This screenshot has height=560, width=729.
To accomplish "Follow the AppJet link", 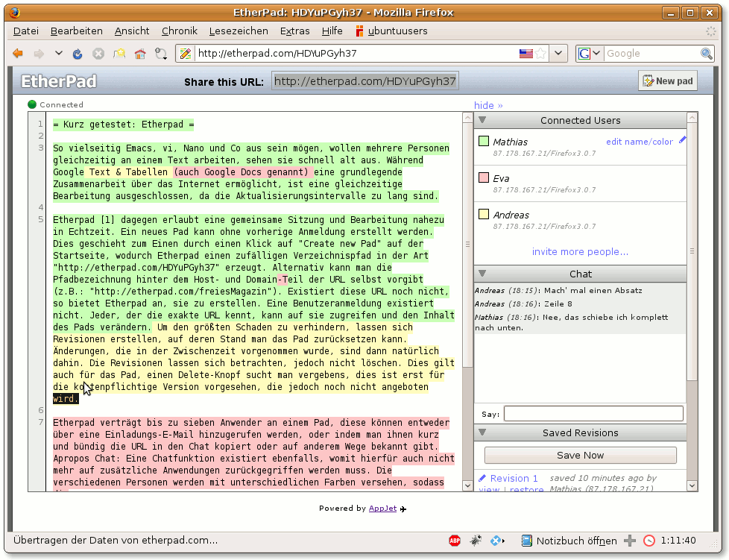I will point(382,509).
